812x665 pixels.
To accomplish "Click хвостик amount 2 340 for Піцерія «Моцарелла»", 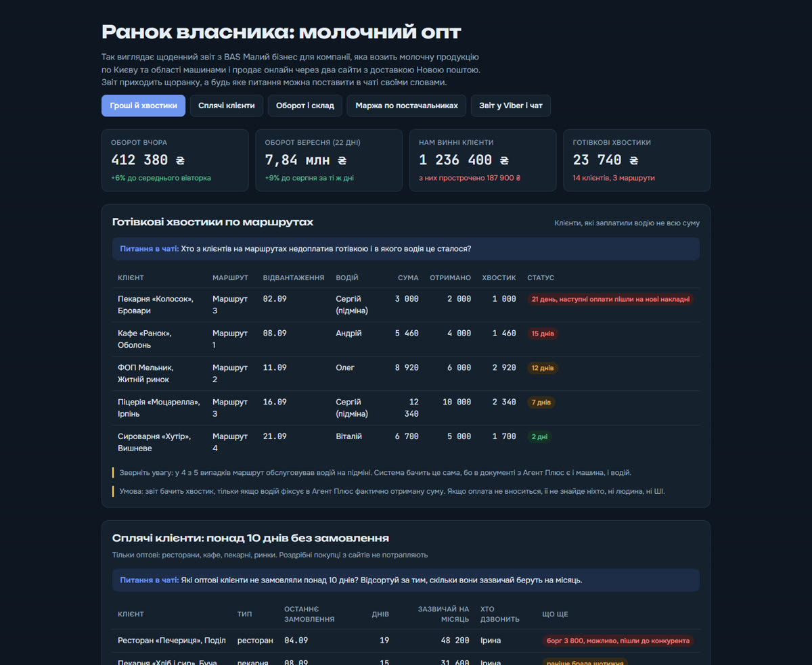I will [x=504, y=403].
